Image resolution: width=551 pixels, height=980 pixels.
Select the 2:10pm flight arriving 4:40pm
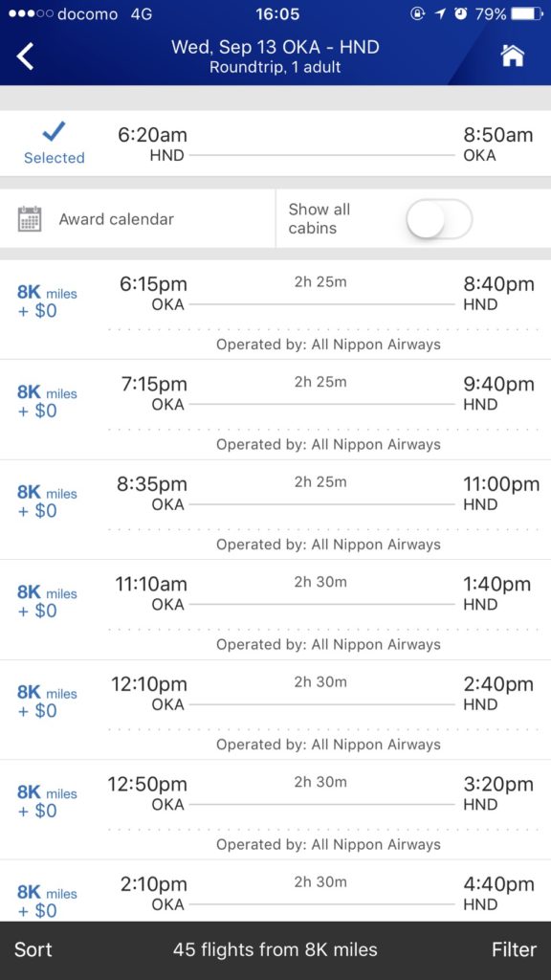[275, 891]
